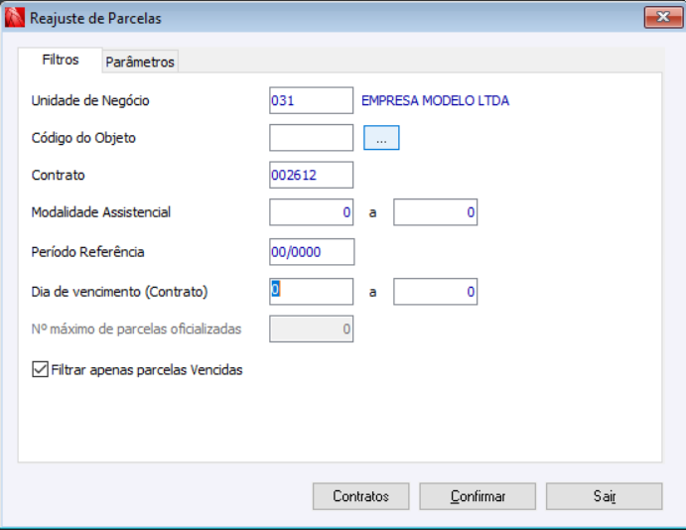Open the Código do Objeto lookup button
This screenshot has width=686, height=530.
pos(381,138)
